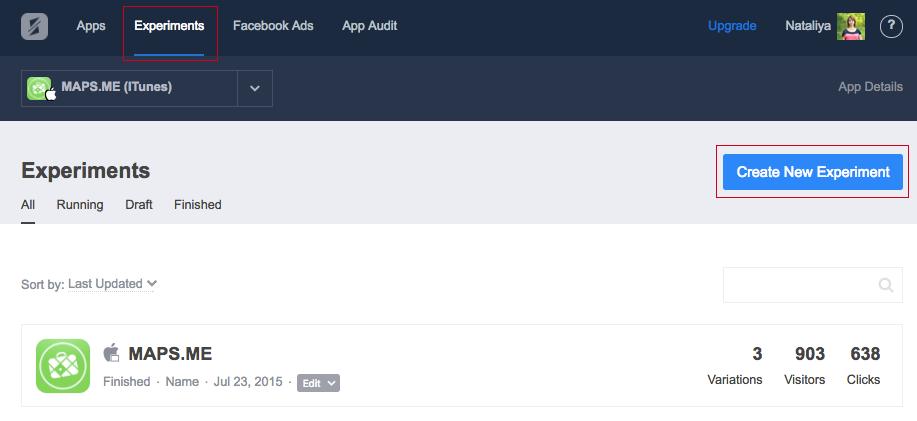Filter by Draft experiments
Image resolution: width=917 pixels, height=421 pixels.
(x=139, y=205)
